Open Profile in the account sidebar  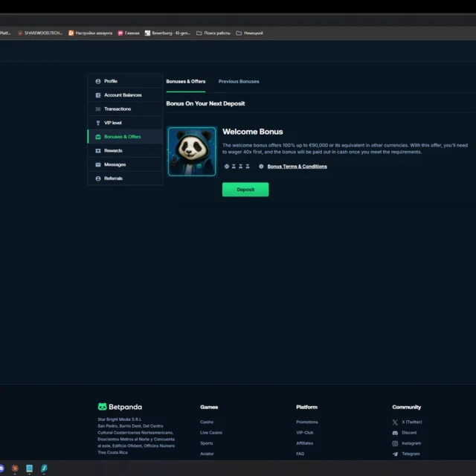point(125,81)
